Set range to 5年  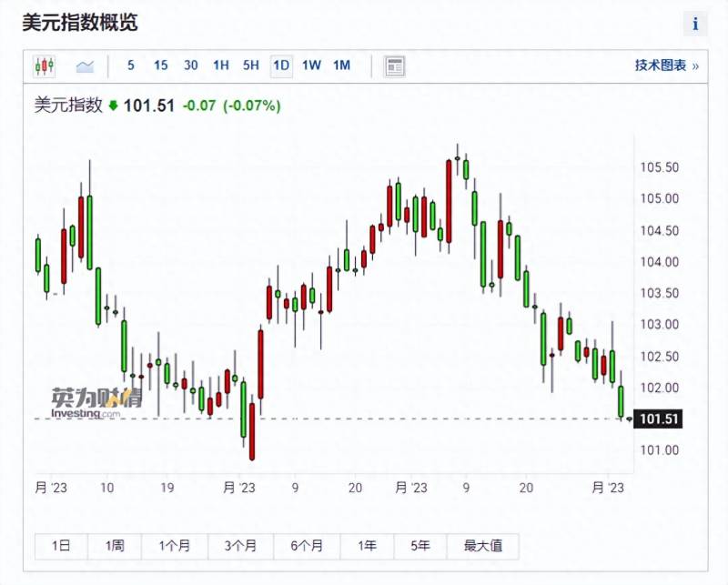click(420, 546)
